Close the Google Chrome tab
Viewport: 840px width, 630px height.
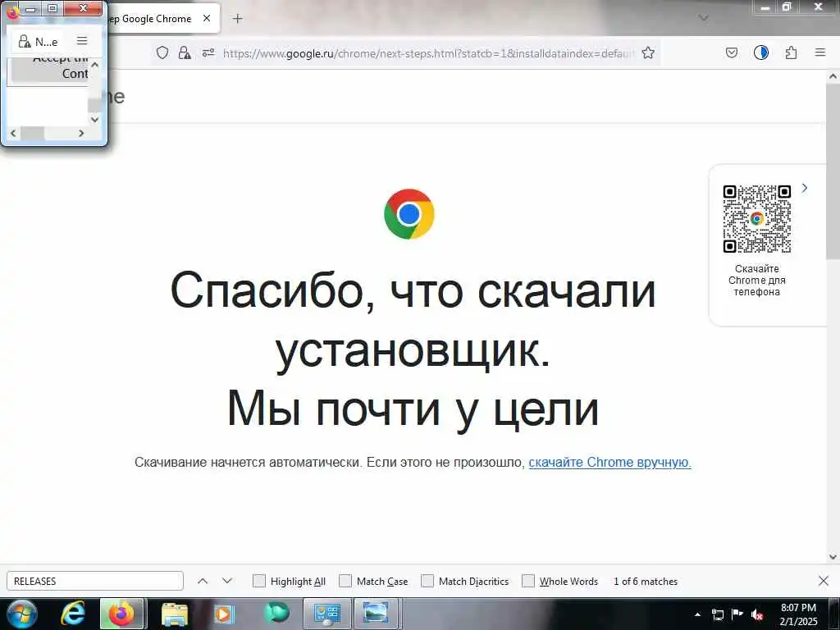point(206,18)
